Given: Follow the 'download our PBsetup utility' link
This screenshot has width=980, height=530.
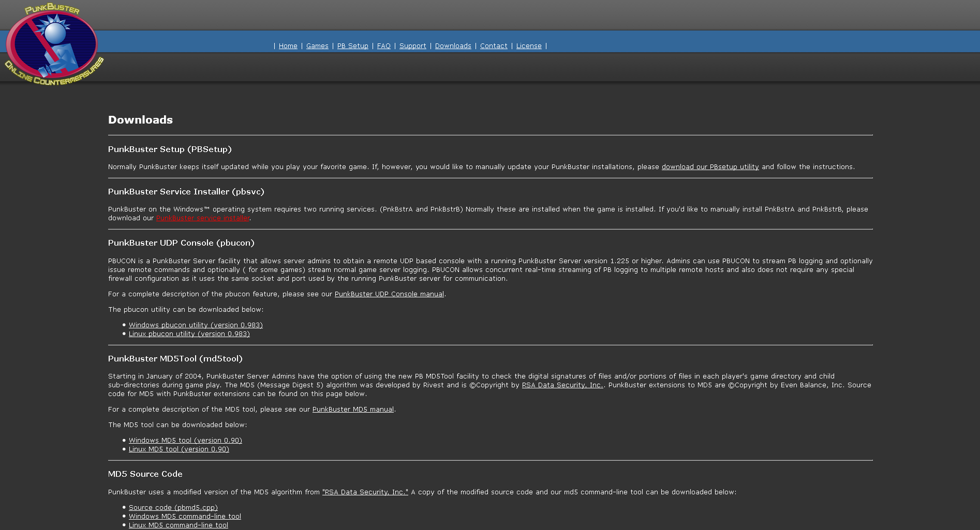Looking at the screenshot, I should [710, 167].
